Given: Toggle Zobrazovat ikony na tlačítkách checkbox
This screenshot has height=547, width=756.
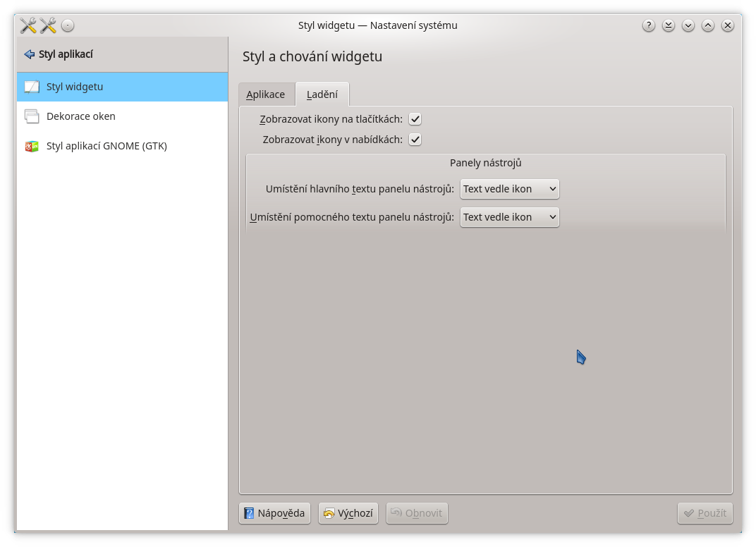Looking at the screenshot, I should point(415,119).
